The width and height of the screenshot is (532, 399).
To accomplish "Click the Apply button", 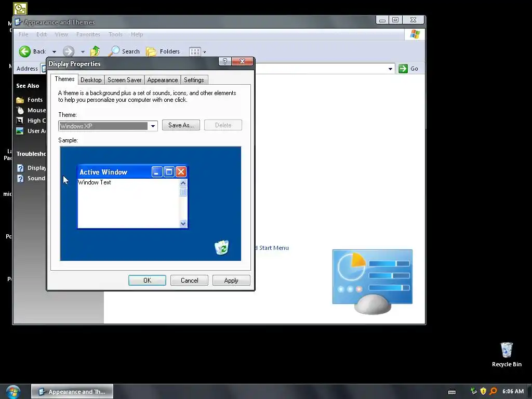I will (231, 281).
